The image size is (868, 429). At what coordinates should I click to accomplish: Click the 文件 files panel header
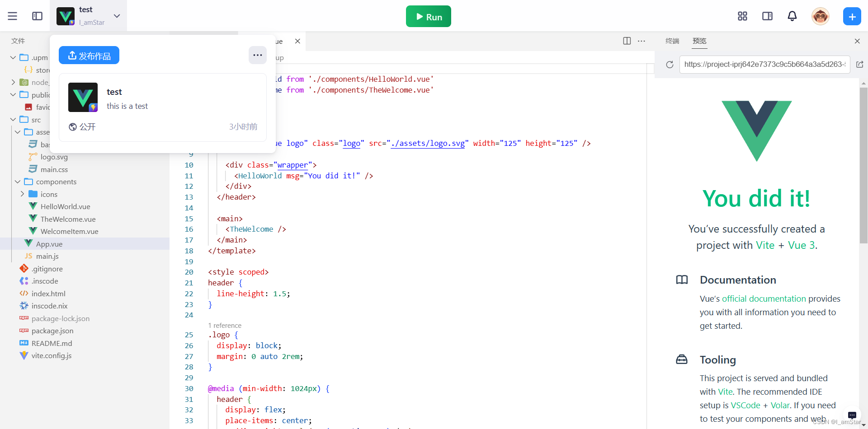point(18,41)
